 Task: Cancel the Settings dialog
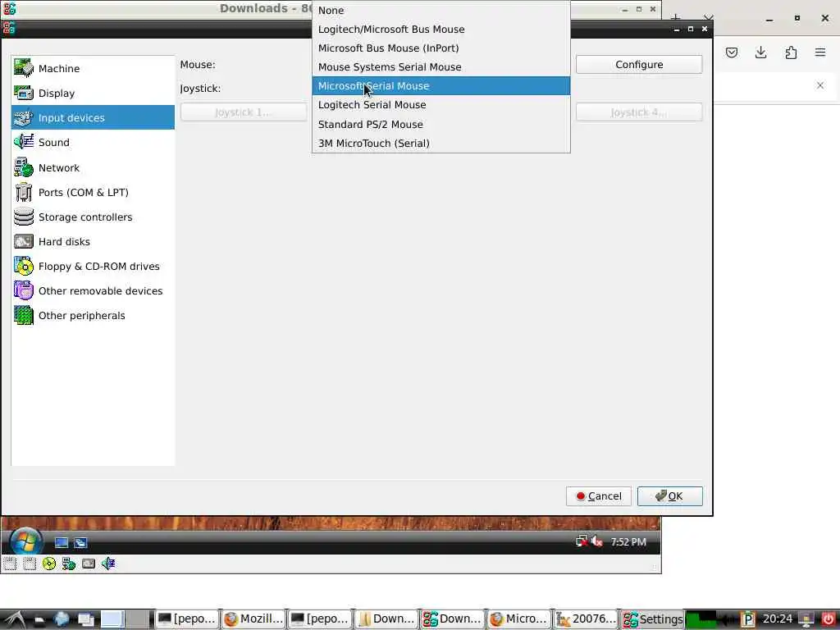click(598, 496)
